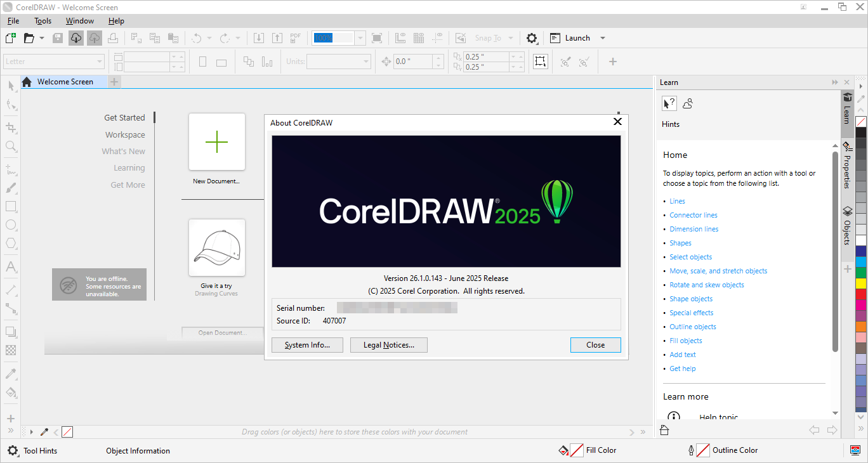Select the Pick tool
Image resolution: width=868 pixels, height=463 pixels.
pyautogui.click(x=11, y=86)
